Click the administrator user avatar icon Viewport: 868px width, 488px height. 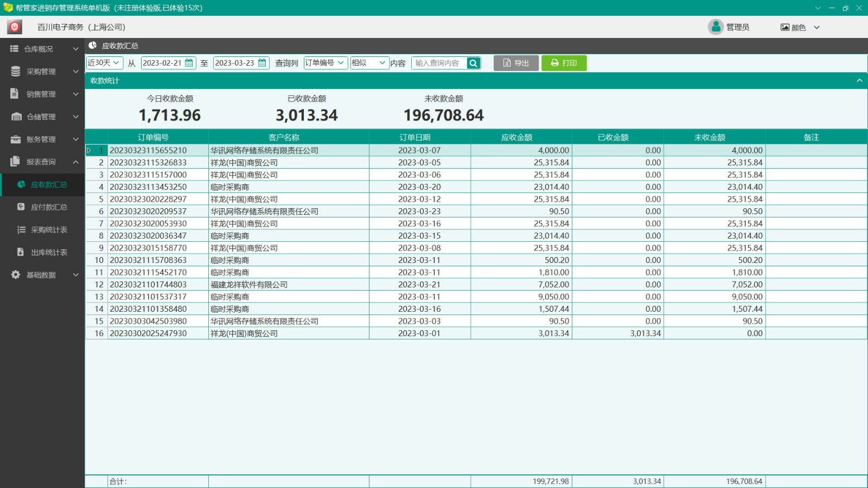pyautogui.click(x=716, y=27)
